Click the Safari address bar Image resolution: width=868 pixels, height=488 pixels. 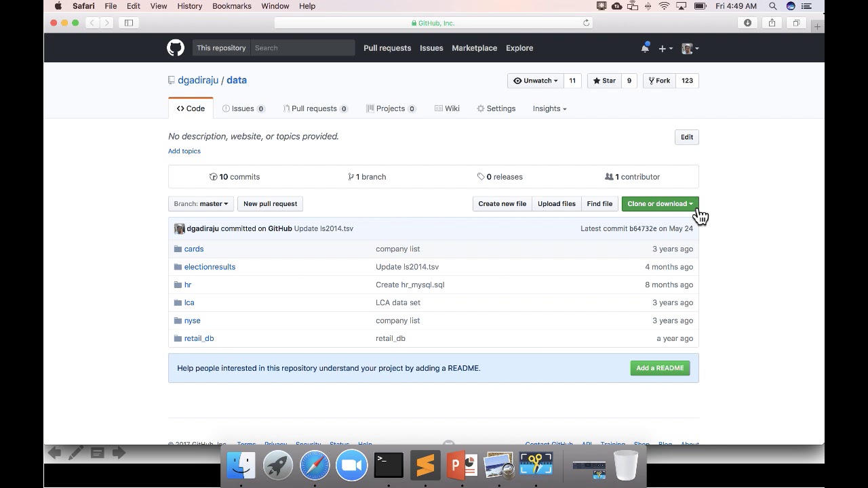[x=434, y=23]
